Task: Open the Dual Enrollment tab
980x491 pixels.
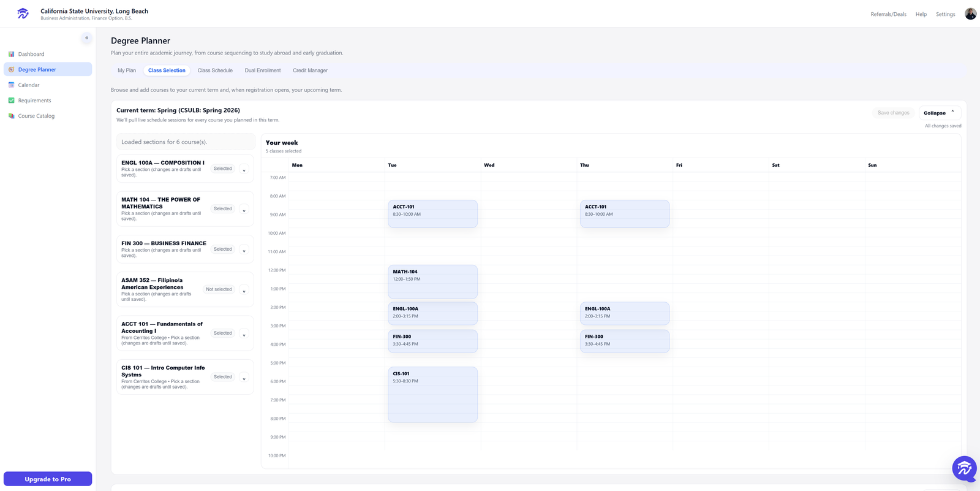Action: coord(263,70)
